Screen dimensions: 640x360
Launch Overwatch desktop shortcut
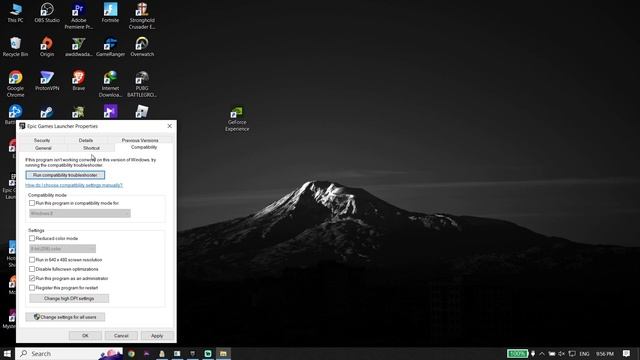point(142,47)
